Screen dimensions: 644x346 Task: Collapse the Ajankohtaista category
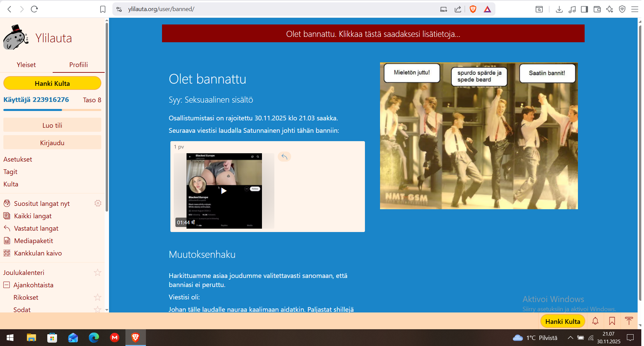[x=6, y=285]
